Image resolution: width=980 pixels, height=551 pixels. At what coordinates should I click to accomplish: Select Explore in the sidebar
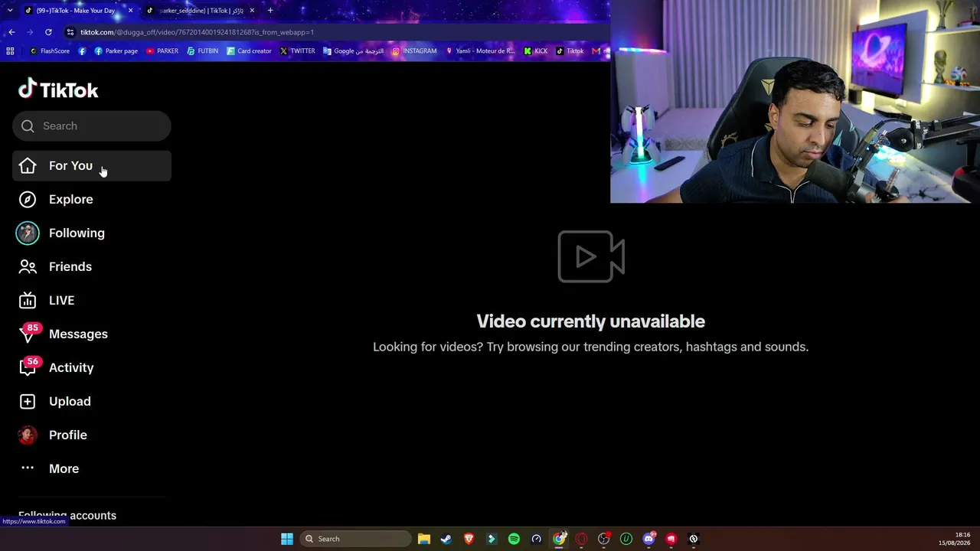point(92,200)
